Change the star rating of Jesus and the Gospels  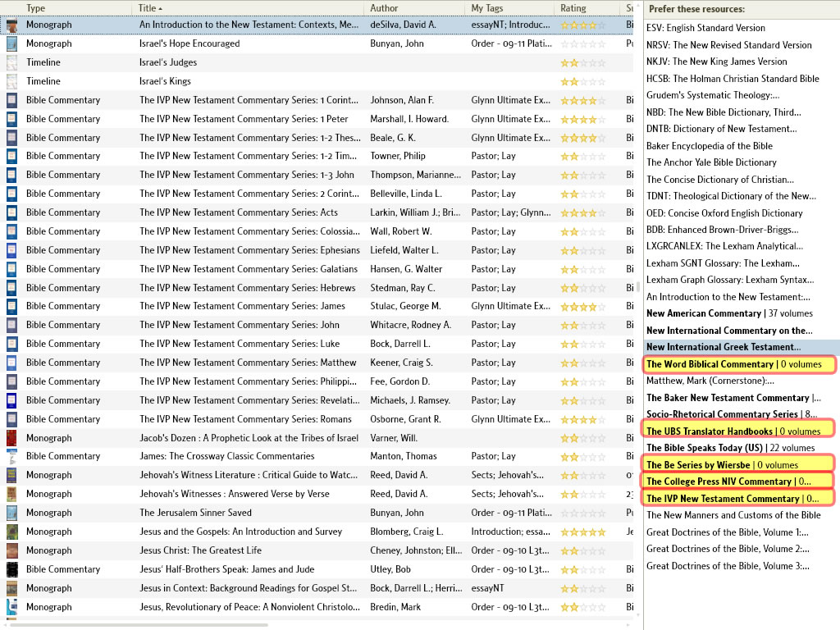(583, 532)
